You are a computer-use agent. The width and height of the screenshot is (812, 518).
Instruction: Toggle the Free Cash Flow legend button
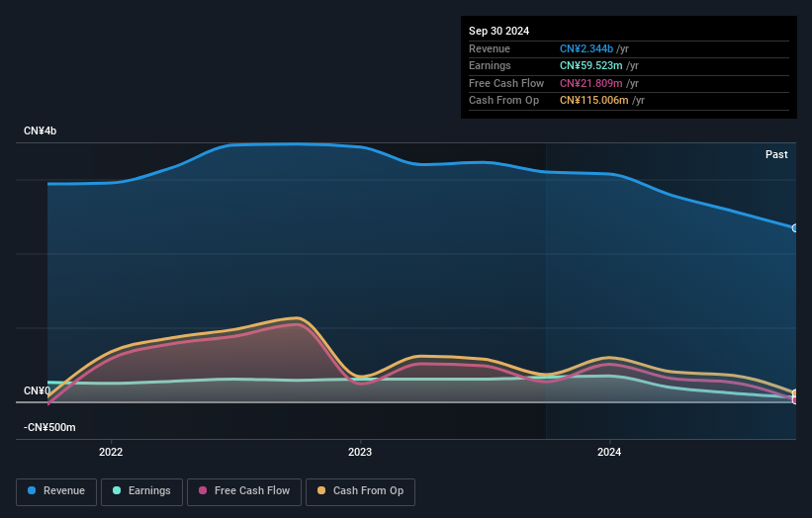pos(244,491)
